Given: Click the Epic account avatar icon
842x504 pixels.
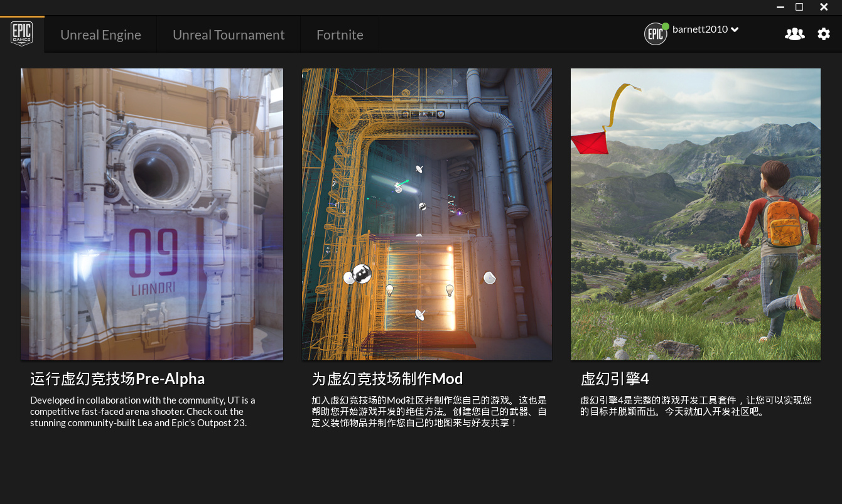Looking at the screenshot, I should [656, 34].
